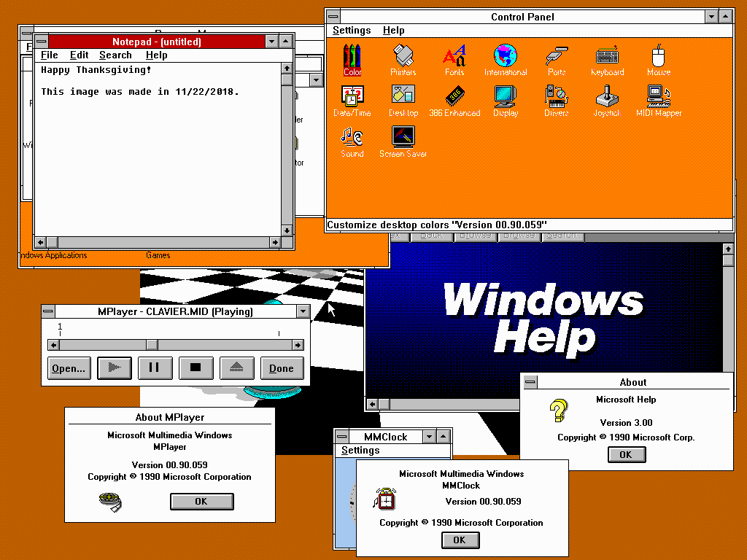Open the Printers control panel icon
The width and height of the screenshot is (747, 560).
[x=403, y=58]
